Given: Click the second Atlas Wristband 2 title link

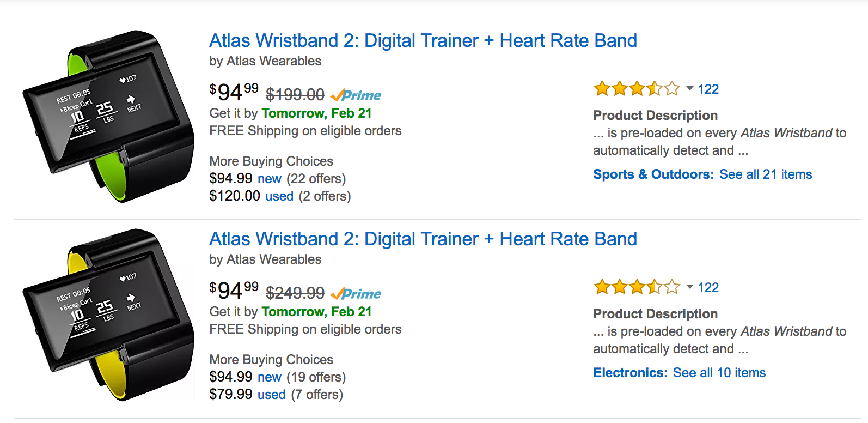Looking at the screenshot, I should [x=423, y=239].
